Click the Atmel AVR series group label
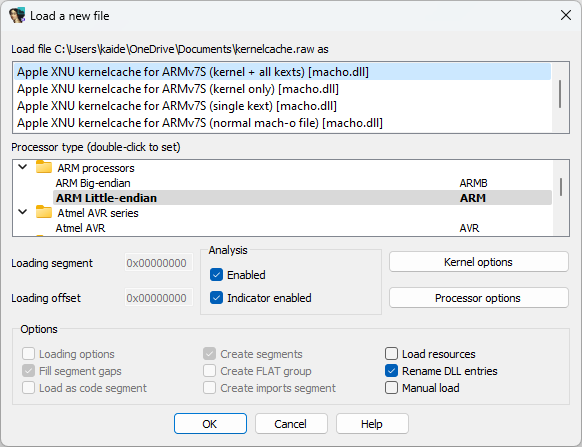 click(x=98, y=213)
